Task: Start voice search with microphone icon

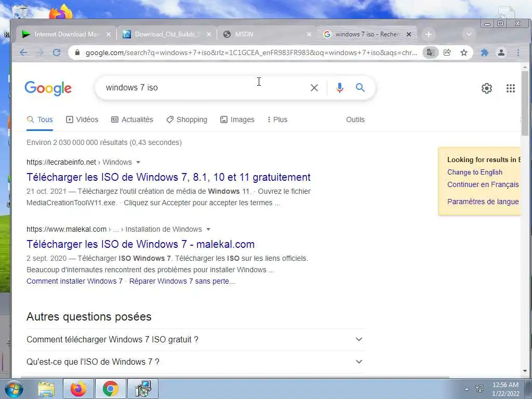Action: coord(340,88)
